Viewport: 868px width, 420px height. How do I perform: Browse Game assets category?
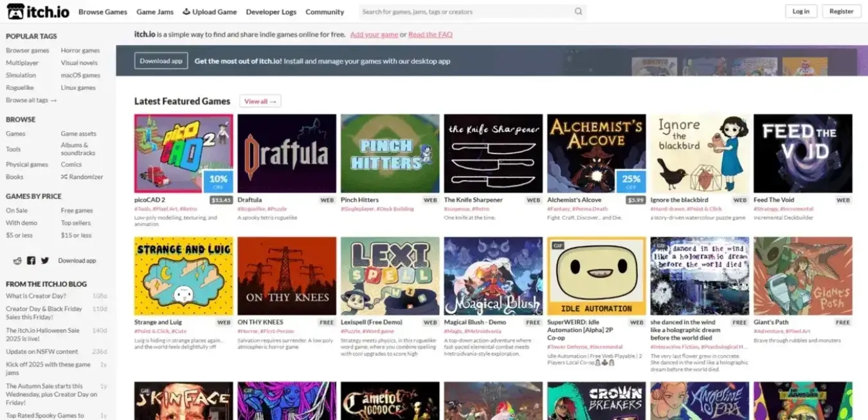(x=78, y=134)
